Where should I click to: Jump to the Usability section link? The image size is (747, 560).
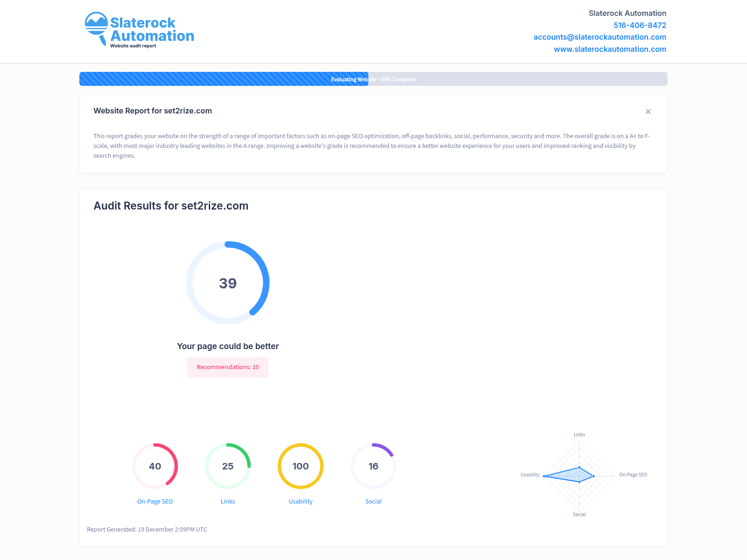(x=301, y=501)
